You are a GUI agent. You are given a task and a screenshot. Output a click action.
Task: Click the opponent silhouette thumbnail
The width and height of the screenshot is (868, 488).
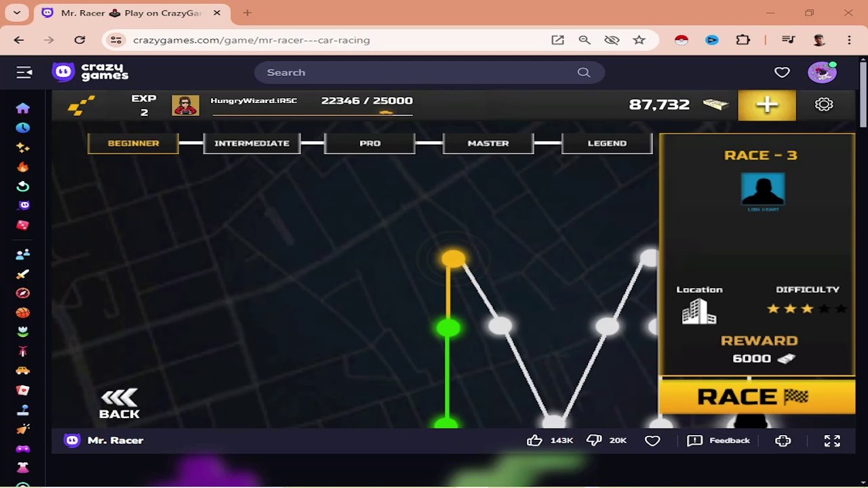[x=763, y=188]
